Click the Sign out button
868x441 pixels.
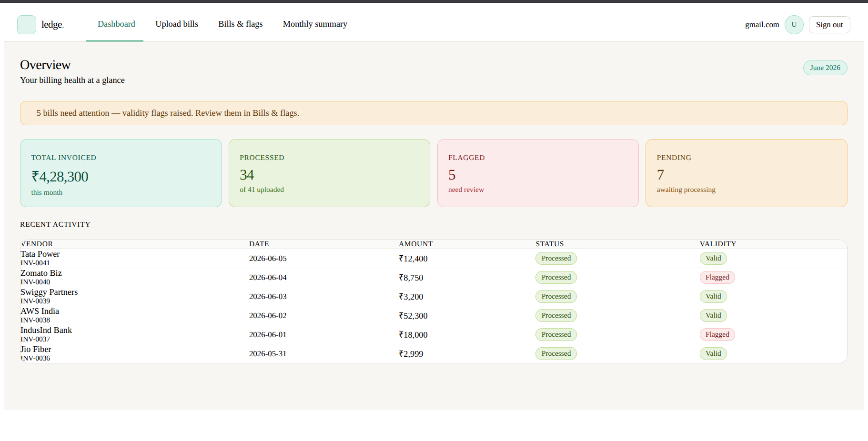coord(829,25)
